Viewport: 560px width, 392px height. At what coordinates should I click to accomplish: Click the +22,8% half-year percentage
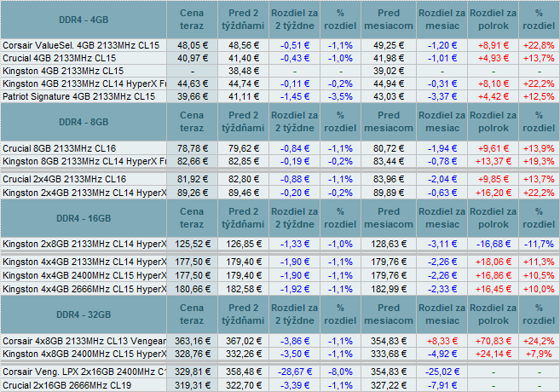click(539, 45)
